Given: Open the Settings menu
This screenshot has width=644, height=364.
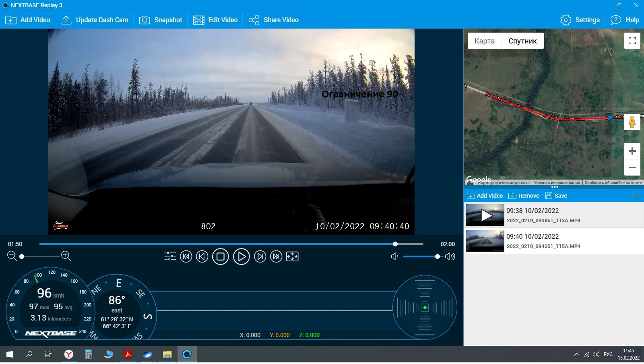Looking at the screenshot, I should click(580, 20).
